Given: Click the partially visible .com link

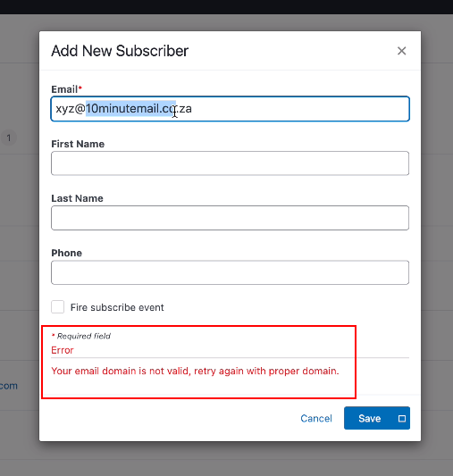Looking at the screenshot, I should click(x=9, y=386).
